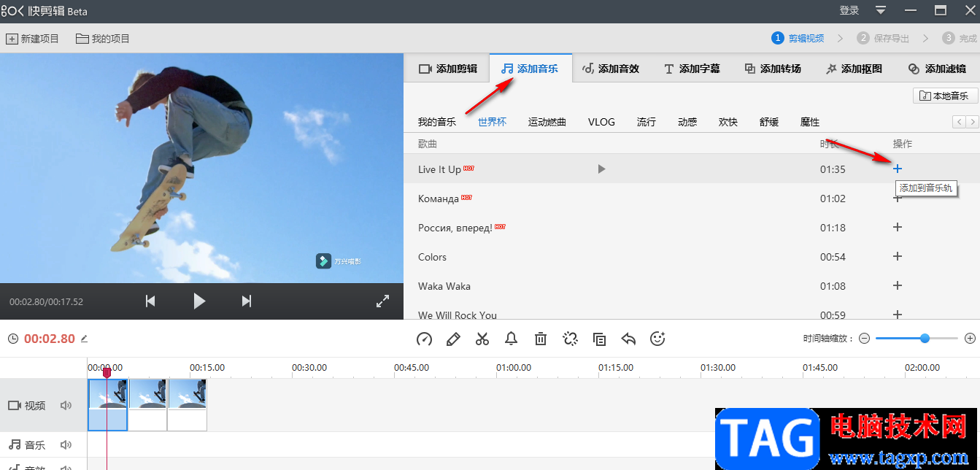The width and height of the screenshot is (980, 470).
Task: Open the smiley sticker tool
Action: [x=657, y=339]
